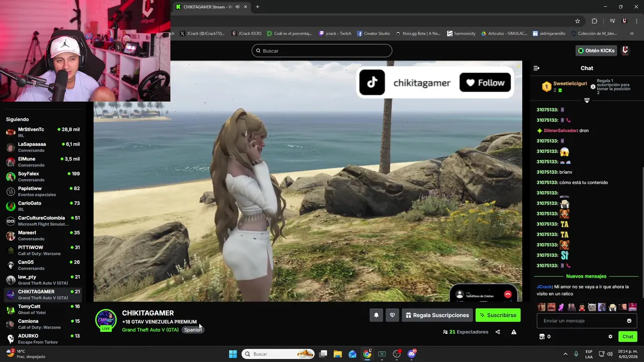
Task: Click the notification bell icon under the stream
Action: point(376,315)
